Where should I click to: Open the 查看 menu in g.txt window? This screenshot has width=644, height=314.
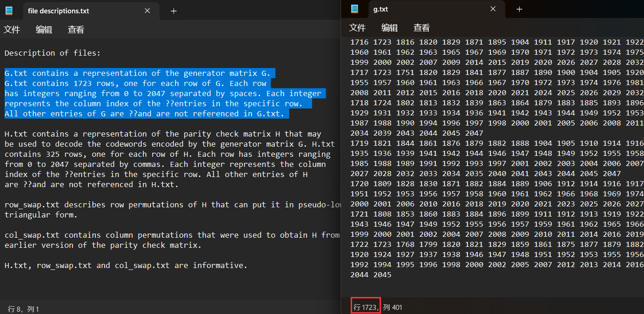tap(422, 28)
